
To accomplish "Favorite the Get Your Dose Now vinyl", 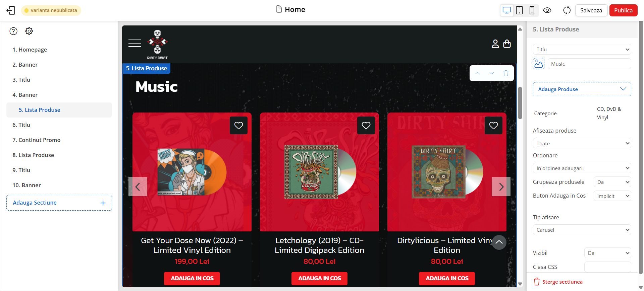I will point(238,125).
